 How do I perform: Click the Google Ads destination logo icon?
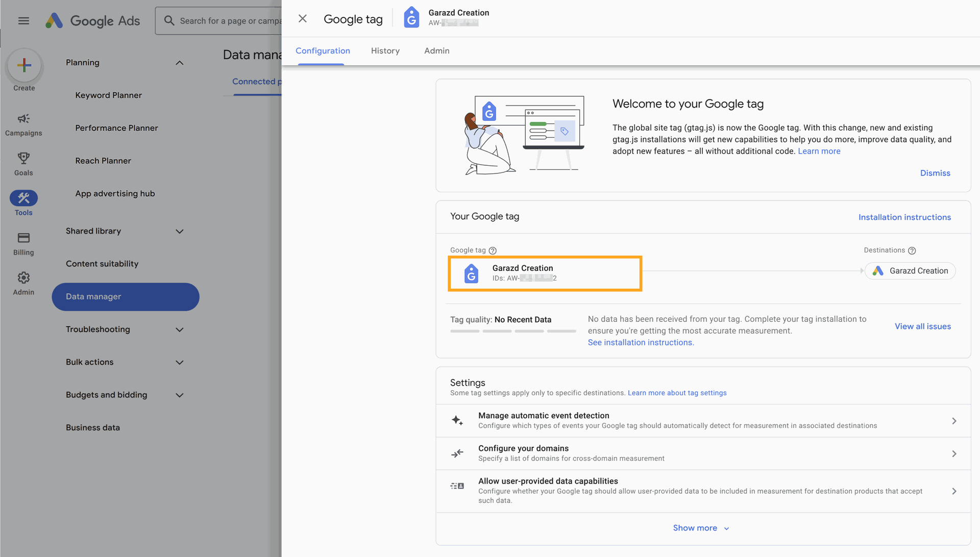tap(878, 271)
